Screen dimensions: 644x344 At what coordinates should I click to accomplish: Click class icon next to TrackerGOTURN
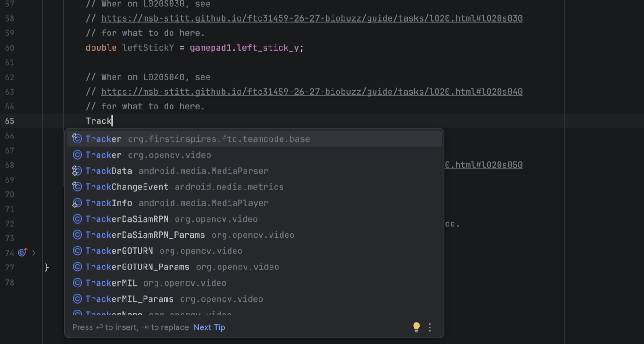(x=77, y=251)
